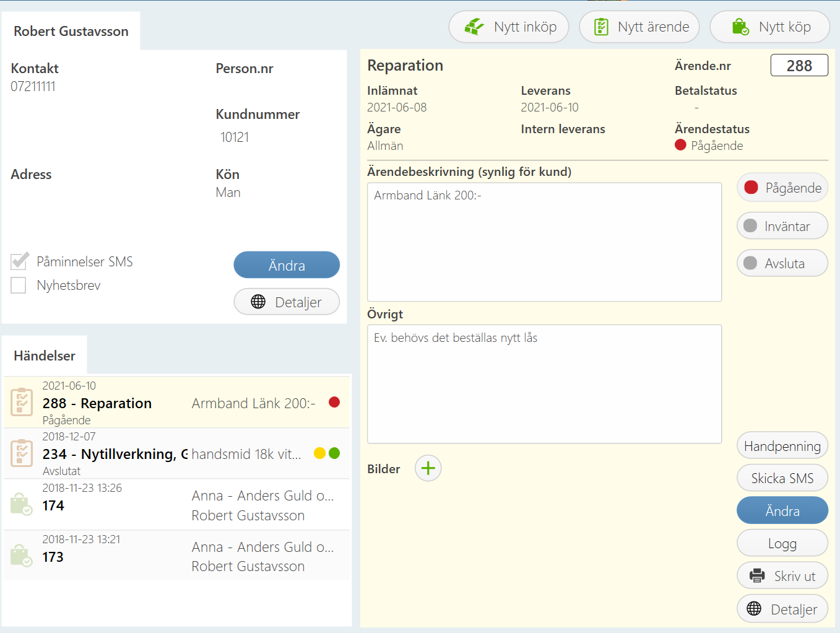Click the timestamp 2018-11-23 13:26
Viewport: 840px width, 633px height.
click(x=82, y=487)
